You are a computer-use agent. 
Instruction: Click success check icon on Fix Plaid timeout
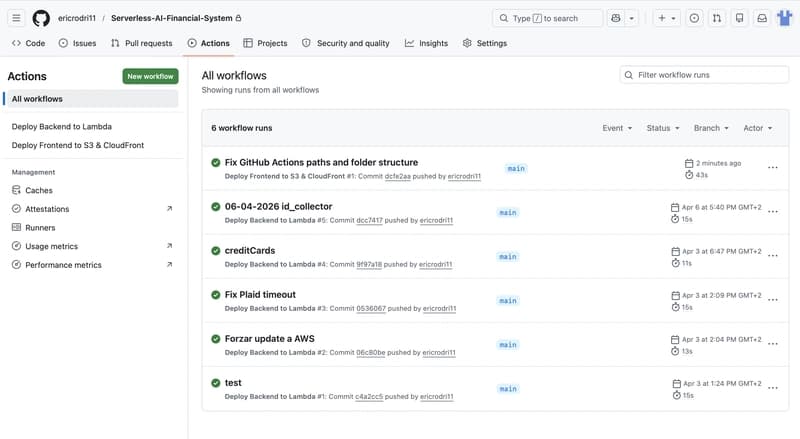tap(215, 295)
